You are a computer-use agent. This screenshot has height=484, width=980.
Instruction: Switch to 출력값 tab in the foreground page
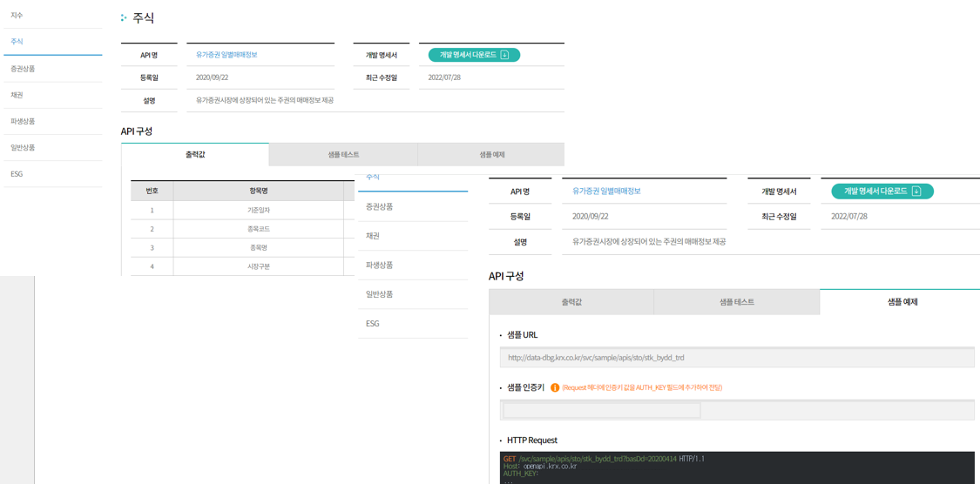click(571, 302)
